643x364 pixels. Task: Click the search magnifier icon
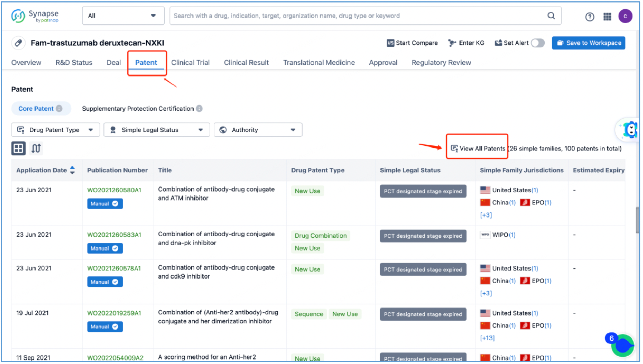(x=551, y=16)
